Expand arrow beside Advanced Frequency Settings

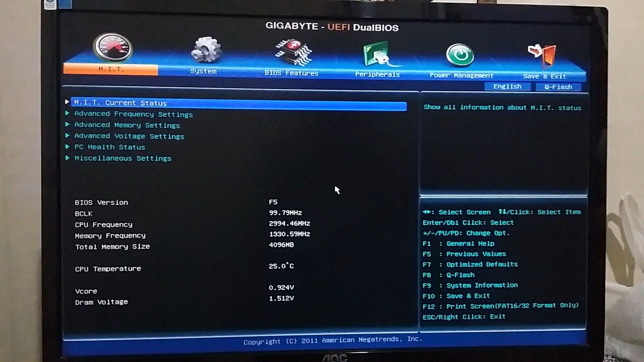click(67, 113)
